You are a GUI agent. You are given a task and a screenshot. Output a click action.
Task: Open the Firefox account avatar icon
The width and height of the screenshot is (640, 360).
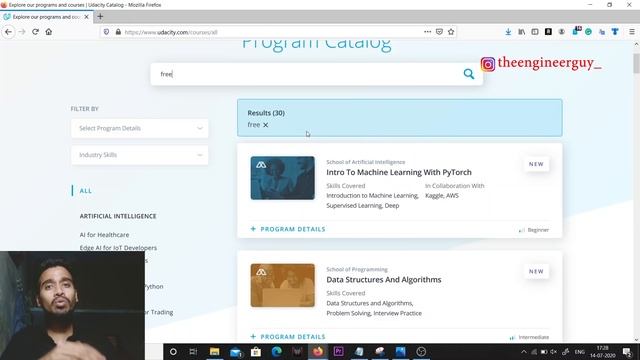coord(562,32)
